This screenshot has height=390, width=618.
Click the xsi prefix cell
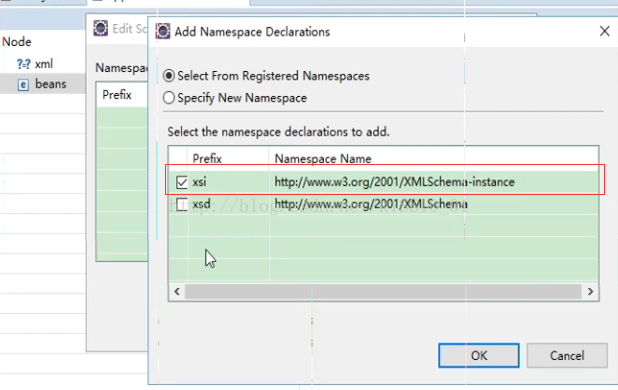[199, 182]
